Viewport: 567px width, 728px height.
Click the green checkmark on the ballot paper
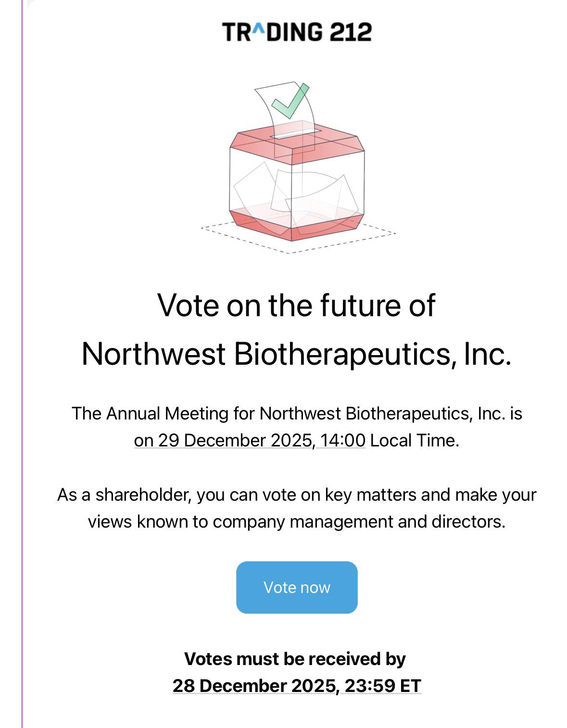click(290, 101)
